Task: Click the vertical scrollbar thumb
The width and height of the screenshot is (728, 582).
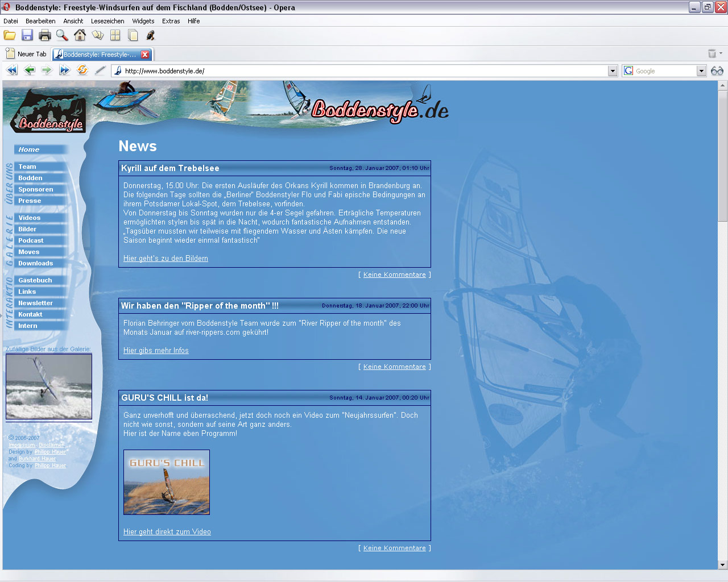Action: 723,156
